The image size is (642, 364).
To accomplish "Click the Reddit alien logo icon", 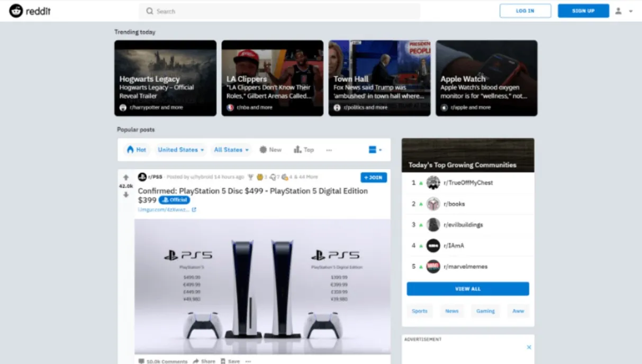I will click(x=16, y=11).
